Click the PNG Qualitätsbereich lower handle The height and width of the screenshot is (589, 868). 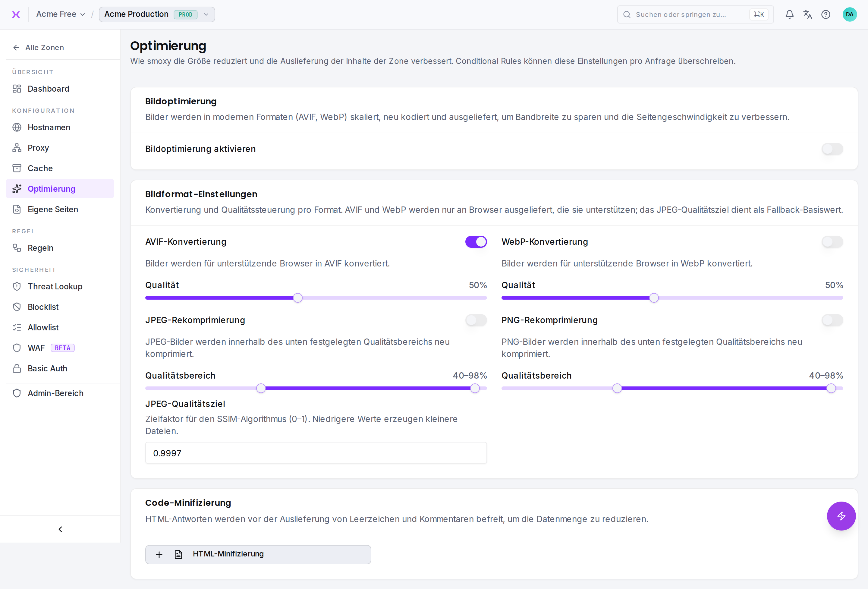(617, 389)
